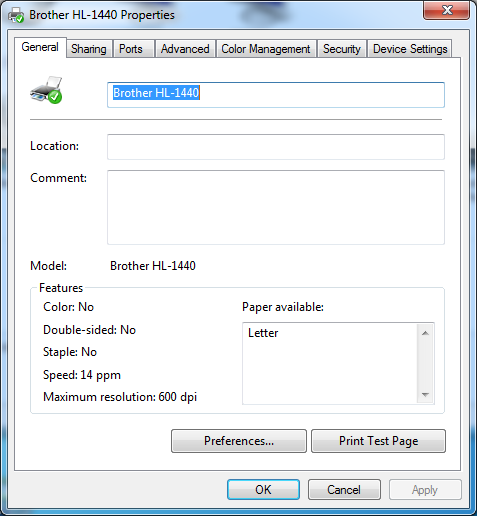Open the Sharing tab

[89, 49]
